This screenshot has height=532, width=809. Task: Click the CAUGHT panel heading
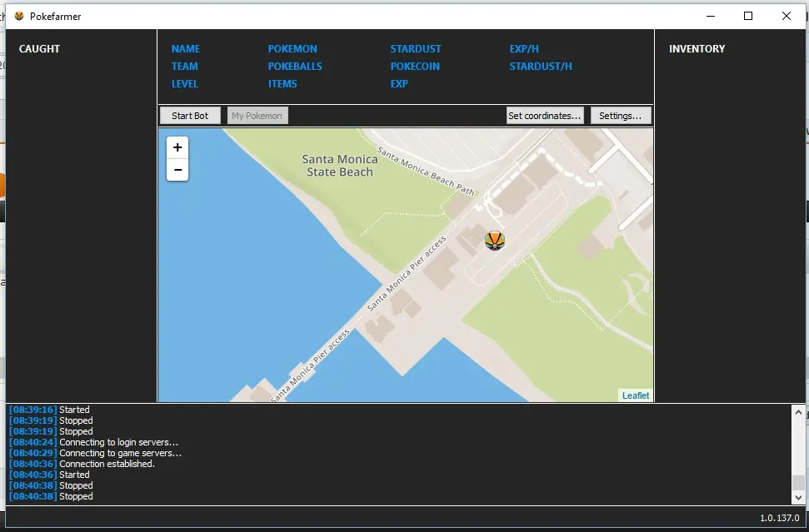[39, 48]
